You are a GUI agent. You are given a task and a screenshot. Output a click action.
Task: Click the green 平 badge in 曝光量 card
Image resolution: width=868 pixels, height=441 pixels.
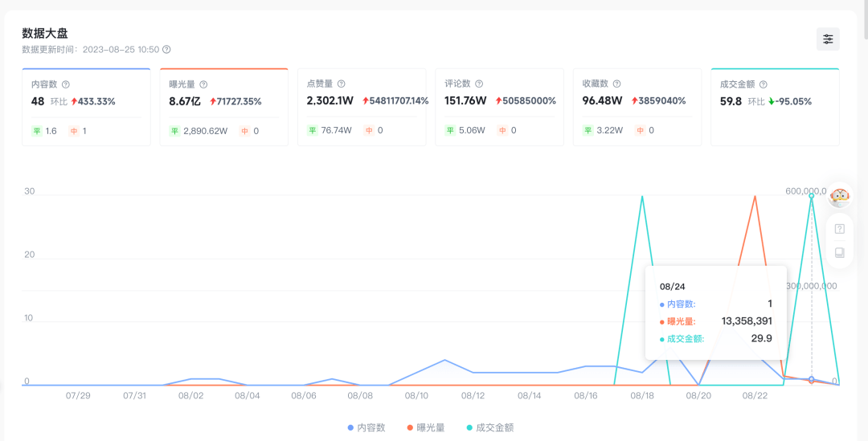pyautogui.click(x=174, y=131)
